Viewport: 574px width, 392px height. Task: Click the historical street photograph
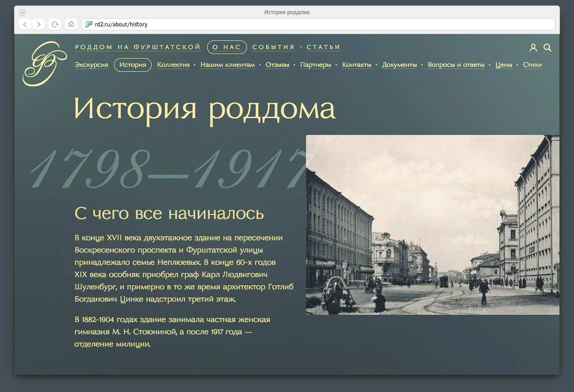(x=432, y=225)
